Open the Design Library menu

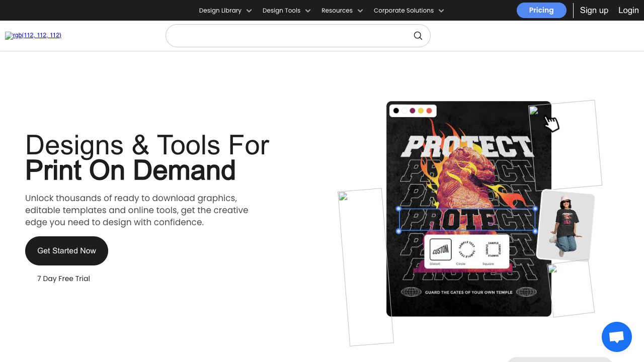(220, 11)
